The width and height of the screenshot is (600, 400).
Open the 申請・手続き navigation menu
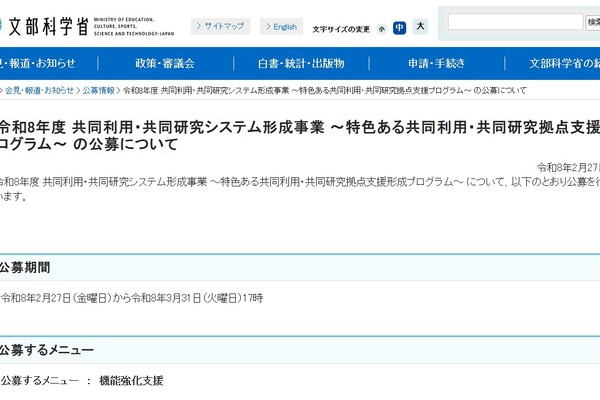[437, 64]
